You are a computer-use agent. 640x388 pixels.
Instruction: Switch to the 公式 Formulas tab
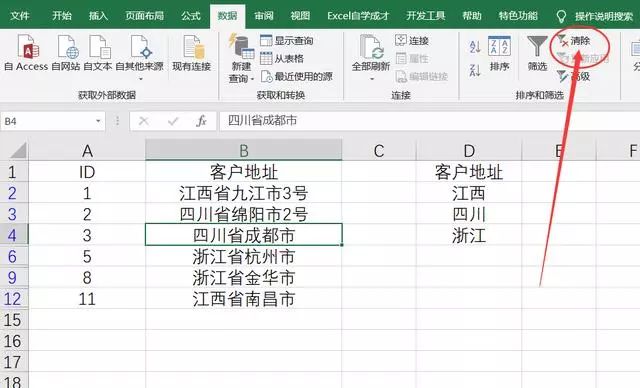pos(191,16)
